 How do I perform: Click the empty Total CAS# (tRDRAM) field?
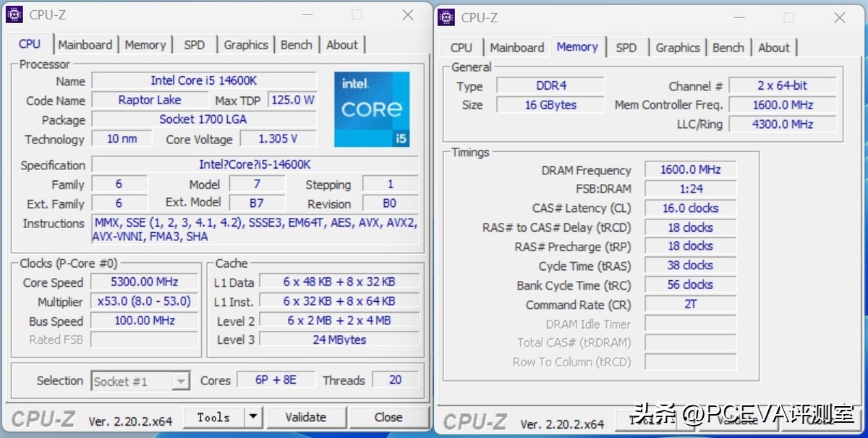[690, 342]
